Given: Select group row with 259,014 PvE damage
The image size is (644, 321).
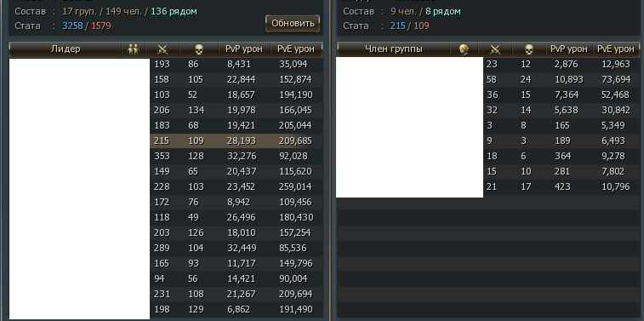Looking at the screenshot, I should 166,187.
